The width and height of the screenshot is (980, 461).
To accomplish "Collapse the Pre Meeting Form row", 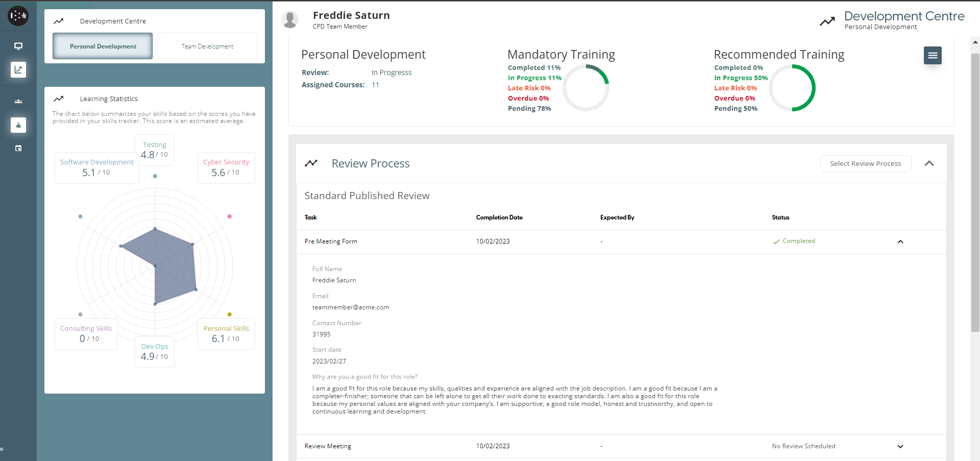I will coord(900,241).
